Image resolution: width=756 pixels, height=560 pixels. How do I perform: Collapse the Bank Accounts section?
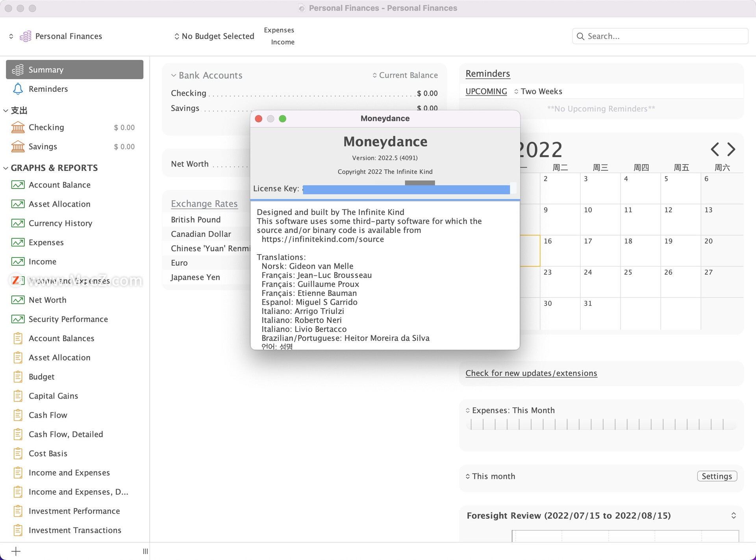click(x=174, y=75)
